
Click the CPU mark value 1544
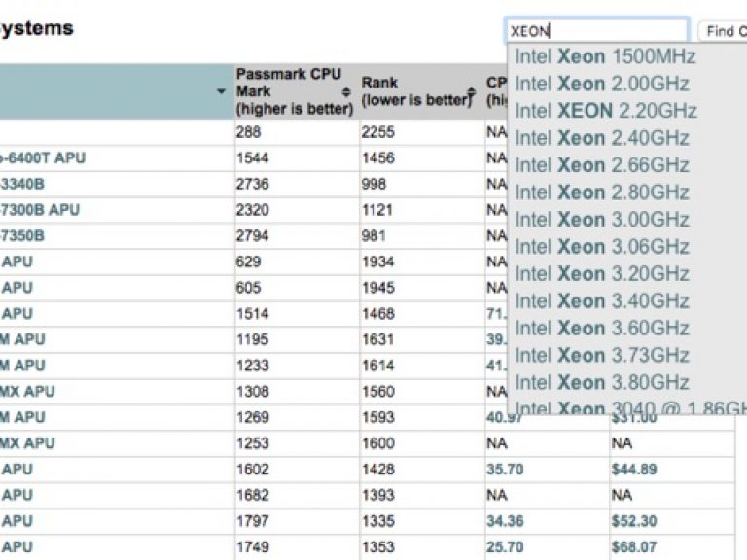pyautogui.click(x=253, y=158)
